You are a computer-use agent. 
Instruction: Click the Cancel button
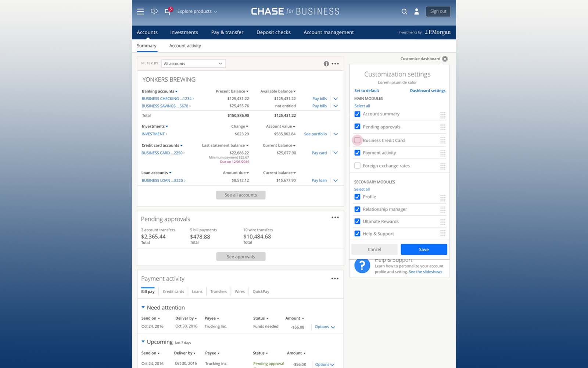click(374, 250)
